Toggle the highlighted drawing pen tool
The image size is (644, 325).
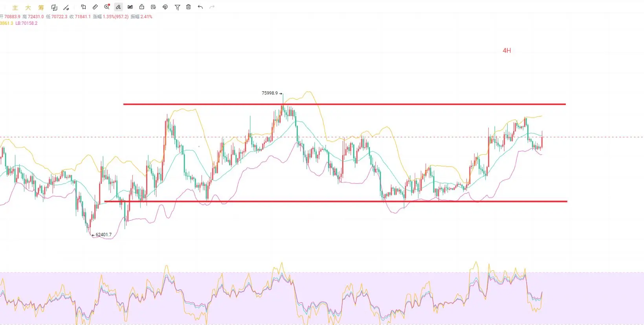118,7
